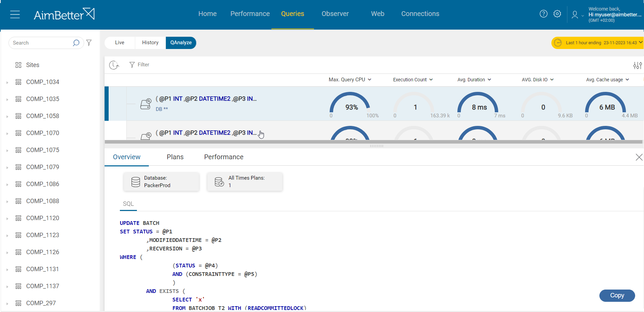Viewport: 644px width, 312px height.
Task: Open the Avg. Duration column dropdown
Action: click(474, 80)
